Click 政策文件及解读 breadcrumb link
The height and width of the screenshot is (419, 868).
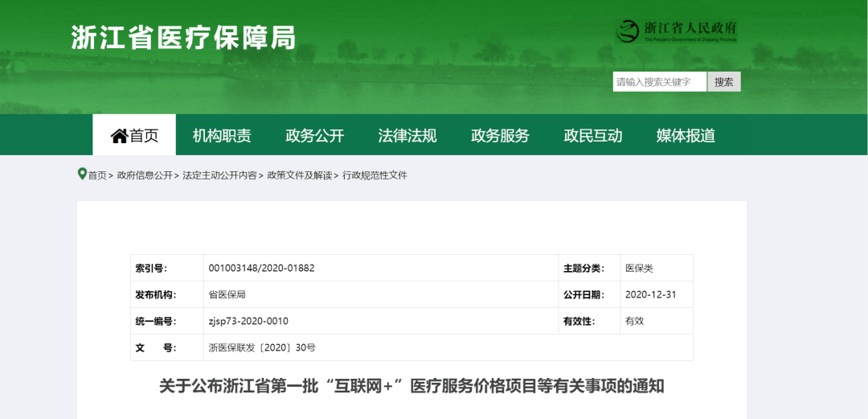click(300, 175)
